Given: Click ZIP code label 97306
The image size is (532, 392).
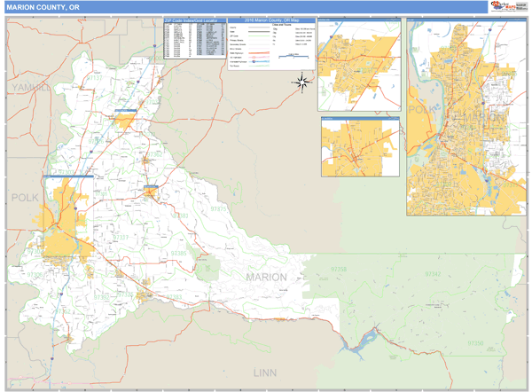Looking at the screenshot, I should (x=35, y=274).
